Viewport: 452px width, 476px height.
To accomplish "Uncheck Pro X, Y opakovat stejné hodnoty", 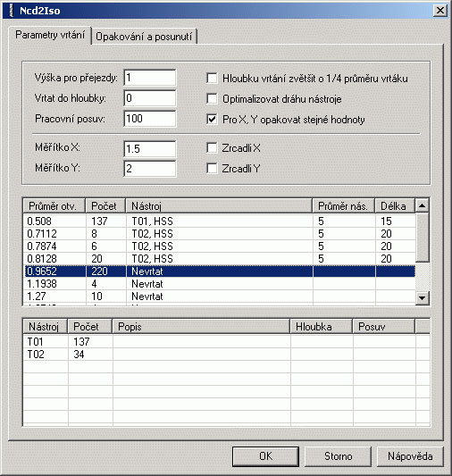I will 212,120.
